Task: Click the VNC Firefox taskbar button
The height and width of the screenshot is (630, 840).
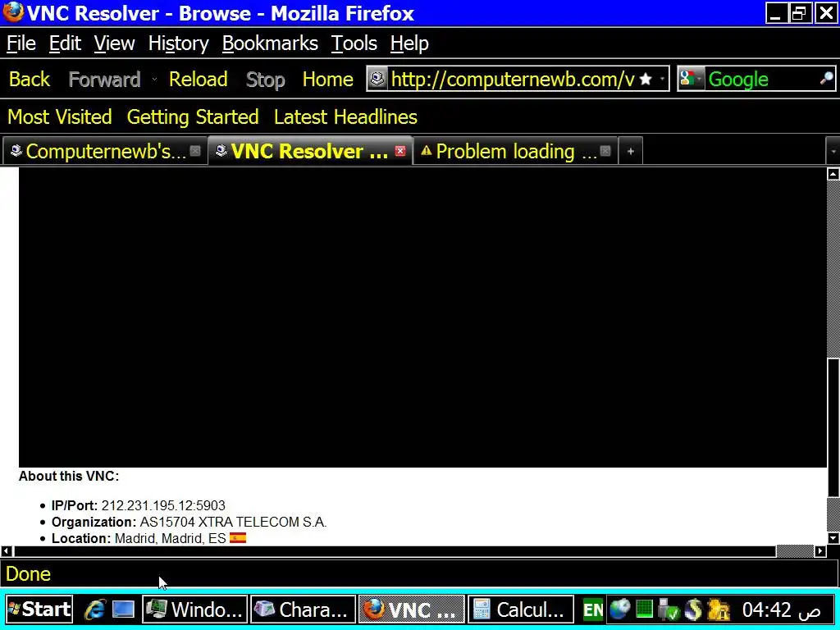Action: pos(412,609)
